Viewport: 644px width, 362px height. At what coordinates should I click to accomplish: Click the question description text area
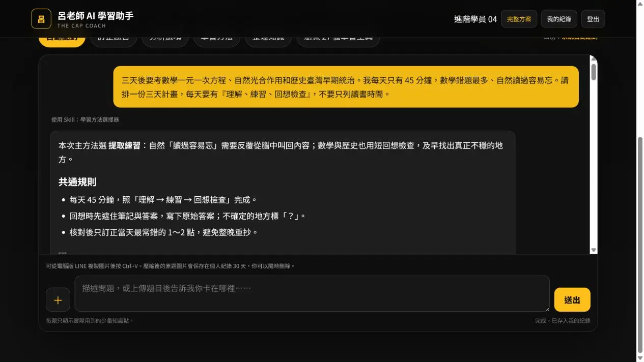(x=312, y=293)
